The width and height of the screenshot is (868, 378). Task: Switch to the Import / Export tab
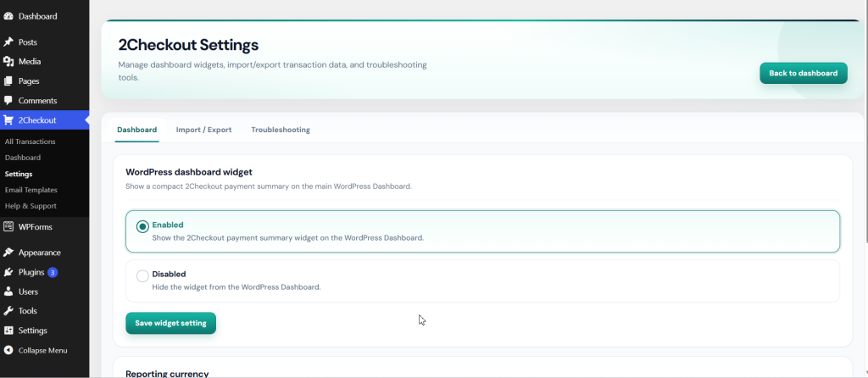pos(203,130)
